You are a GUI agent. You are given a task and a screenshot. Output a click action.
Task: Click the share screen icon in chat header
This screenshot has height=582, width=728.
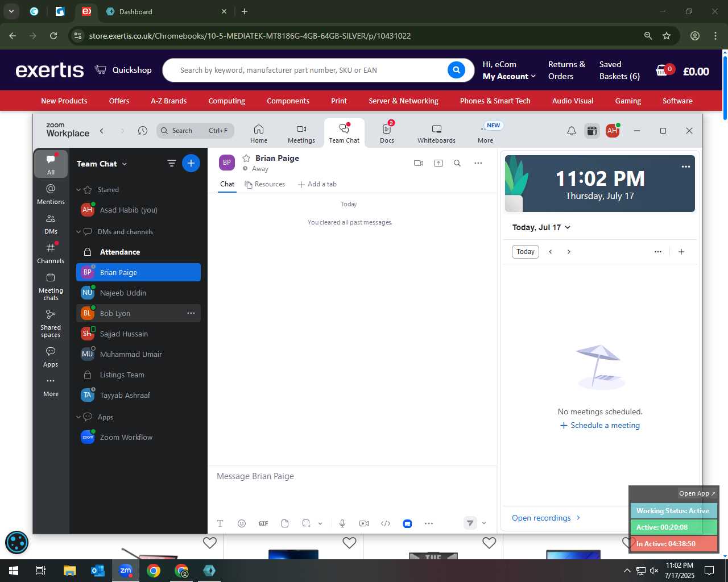click(439, 163)
